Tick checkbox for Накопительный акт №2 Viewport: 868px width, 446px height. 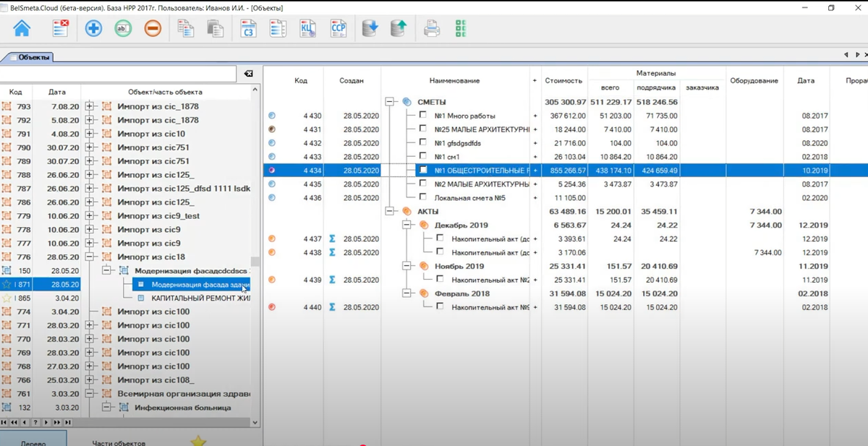point(440,279)
